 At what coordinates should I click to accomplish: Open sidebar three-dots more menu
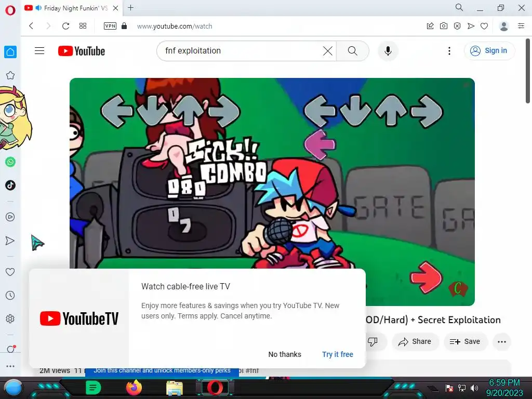point(10,366)
